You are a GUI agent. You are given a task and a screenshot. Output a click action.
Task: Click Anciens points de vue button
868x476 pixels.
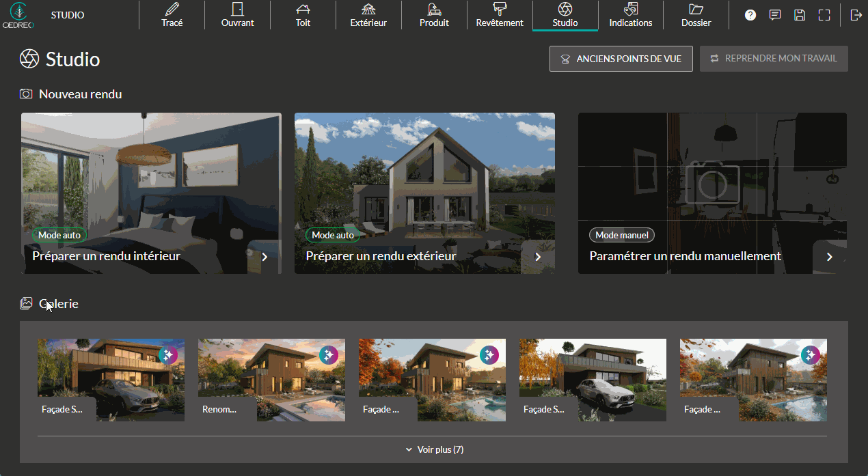621,59
